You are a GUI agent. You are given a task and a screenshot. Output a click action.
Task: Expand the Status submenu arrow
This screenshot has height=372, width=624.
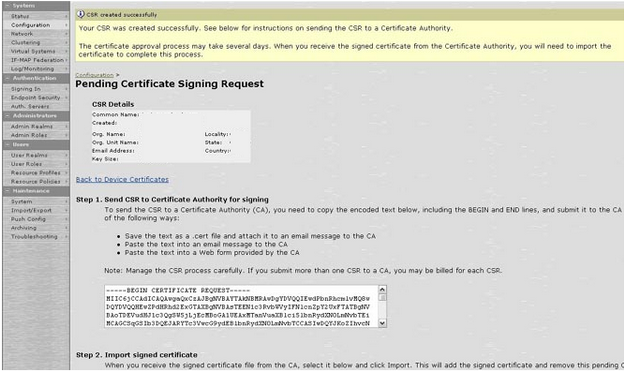66,16
